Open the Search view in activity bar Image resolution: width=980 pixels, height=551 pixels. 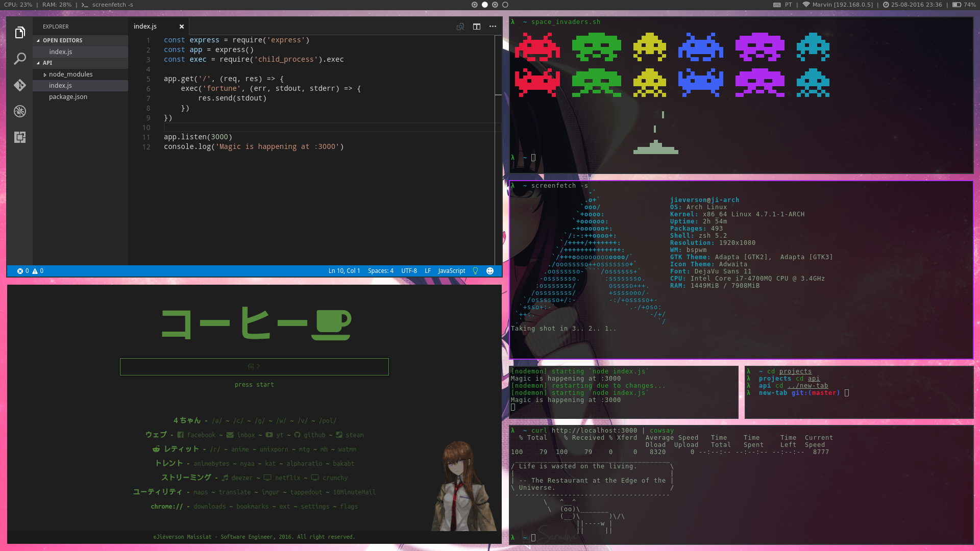click(x=20, y=59)
